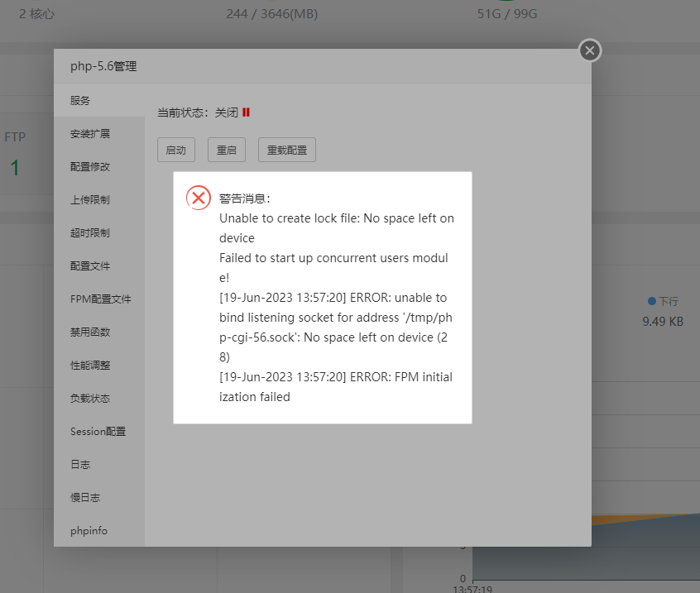Open the phpinfo tab
Image resolution: width=700 pixels, height=593 pixels.
89,531
